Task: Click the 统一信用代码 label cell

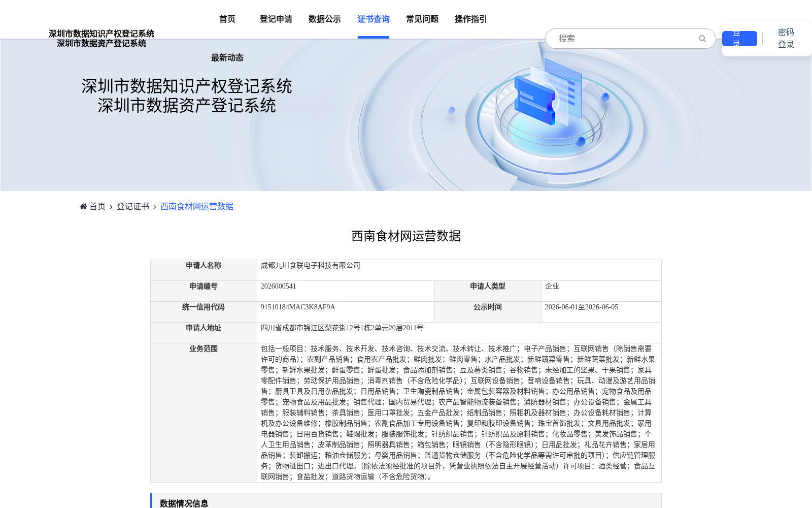Action: pyautogui.click(x=204, y=312)
